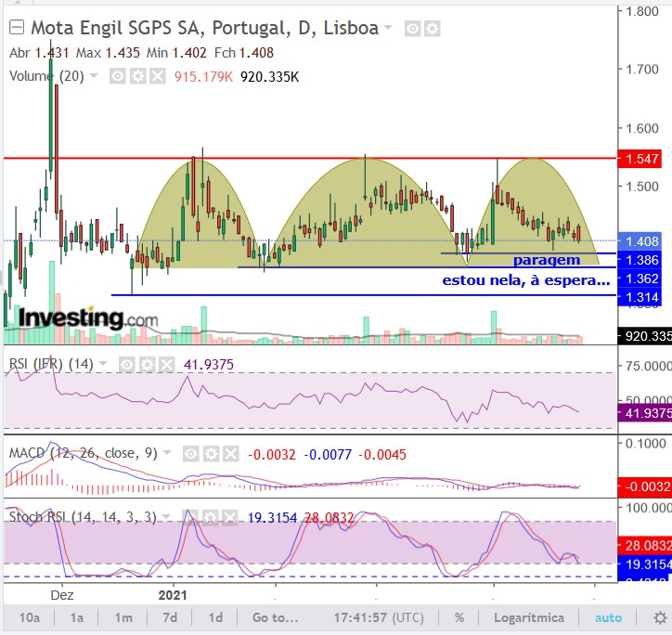The width and height of the screenshot is (672, 635).
Task: Open chart properties gear in bottom bar
Action: click(x=660, y=618)
